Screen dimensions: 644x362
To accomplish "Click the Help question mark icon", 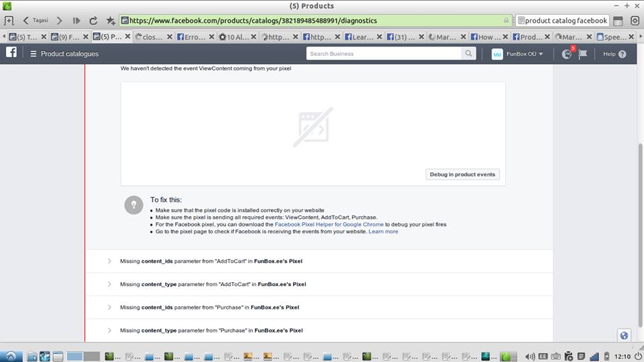I will [x=623, y=54].
